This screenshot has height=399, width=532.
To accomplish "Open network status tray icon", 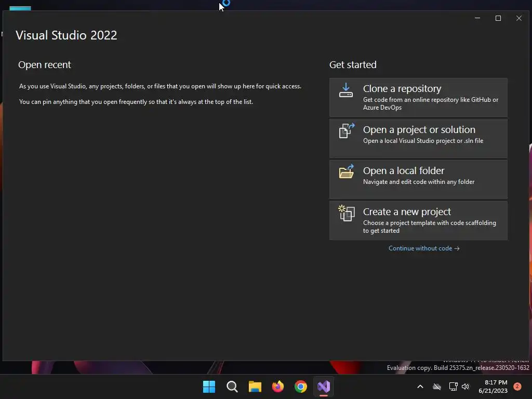I will (x=453, y=387).
